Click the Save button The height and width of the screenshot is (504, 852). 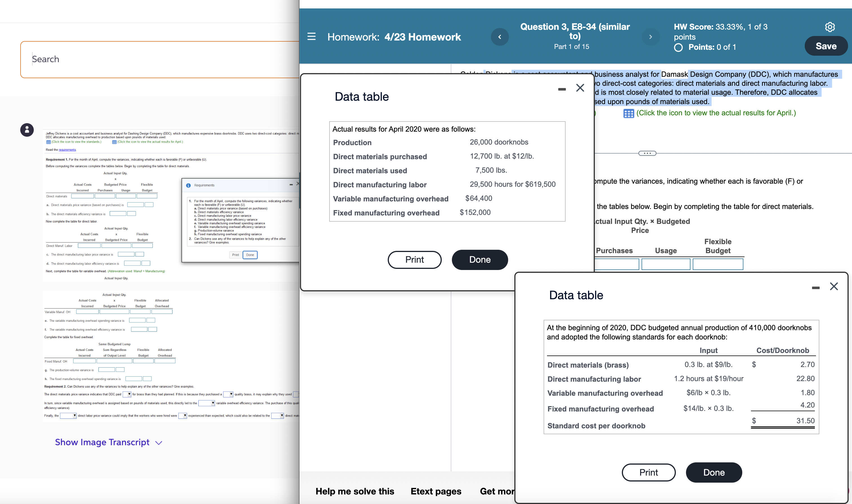tap(826, 46)
